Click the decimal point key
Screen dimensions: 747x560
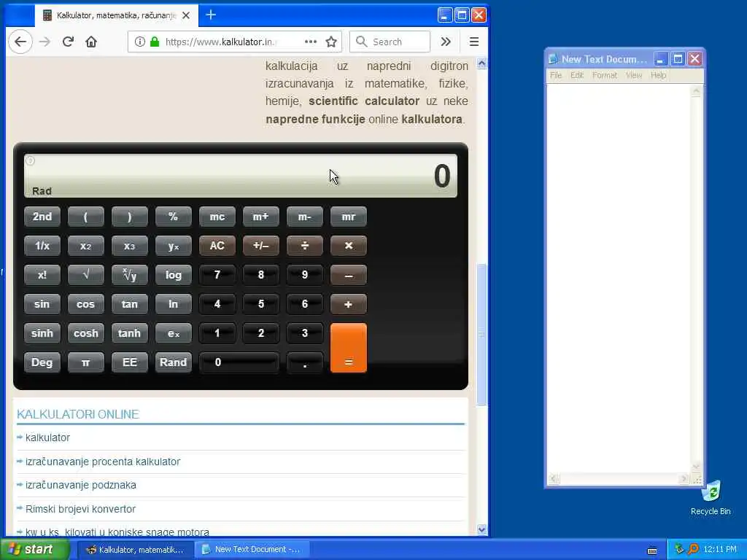coord(305,362)
